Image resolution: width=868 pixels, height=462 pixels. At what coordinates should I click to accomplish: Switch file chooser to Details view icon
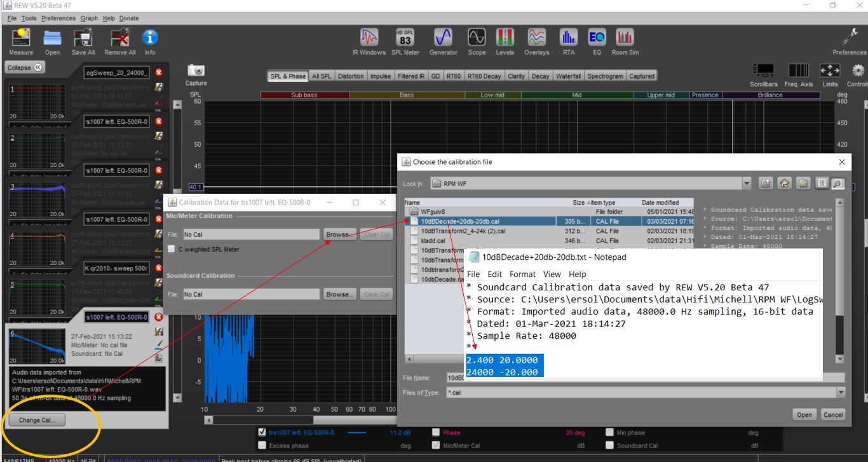(837, 183)
